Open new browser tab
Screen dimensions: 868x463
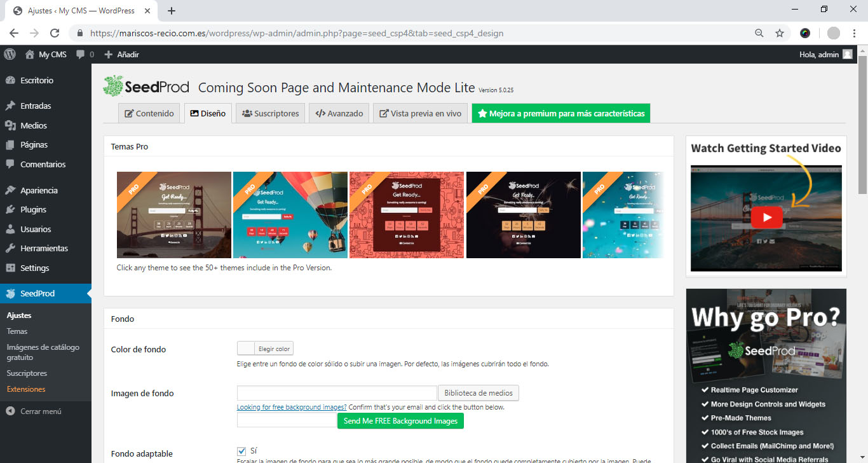pyautogui.click(x=172, y=11)
